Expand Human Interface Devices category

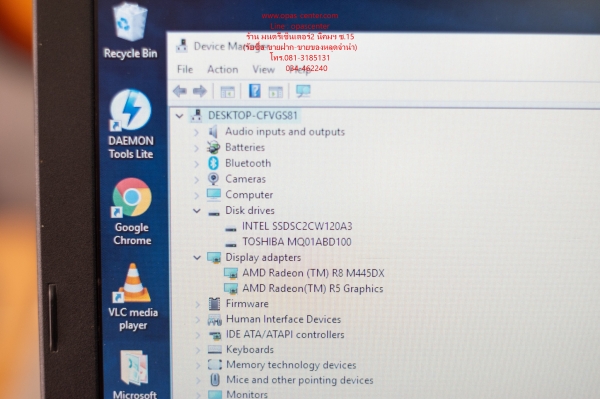click(x=197, y=319)
